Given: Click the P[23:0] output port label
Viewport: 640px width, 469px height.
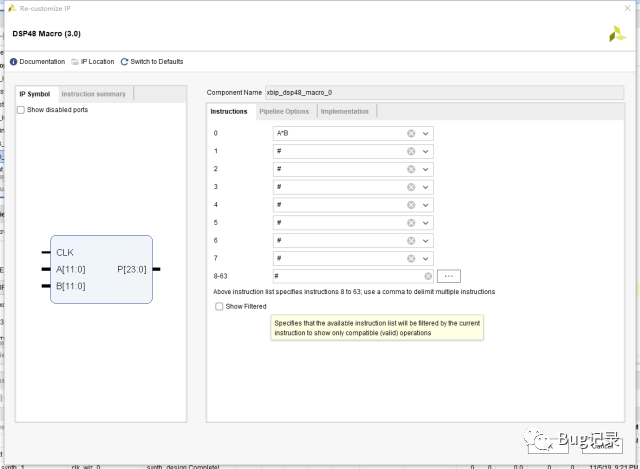Looking at the screenshot, I should [131, 269].
